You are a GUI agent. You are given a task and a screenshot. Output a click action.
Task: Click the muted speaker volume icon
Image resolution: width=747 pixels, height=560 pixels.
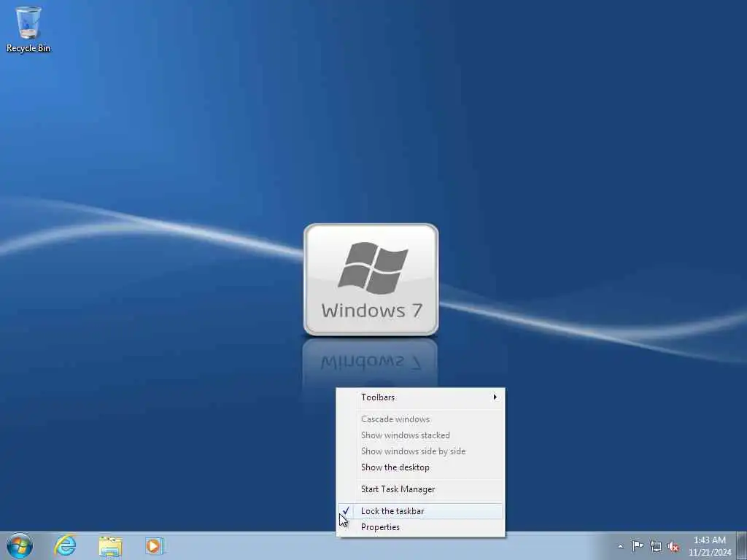coord(673,546)
